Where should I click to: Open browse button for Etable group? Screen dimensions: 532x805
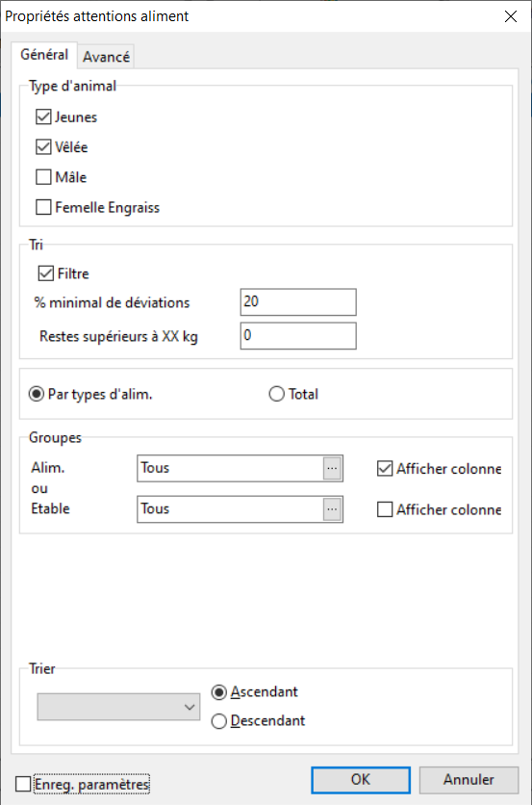pos(333,509)
